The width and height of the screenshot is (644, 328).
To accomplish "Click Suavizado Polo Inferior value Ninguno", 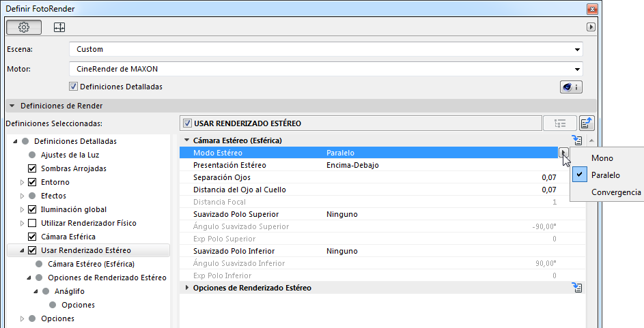I will pos(341,252).
